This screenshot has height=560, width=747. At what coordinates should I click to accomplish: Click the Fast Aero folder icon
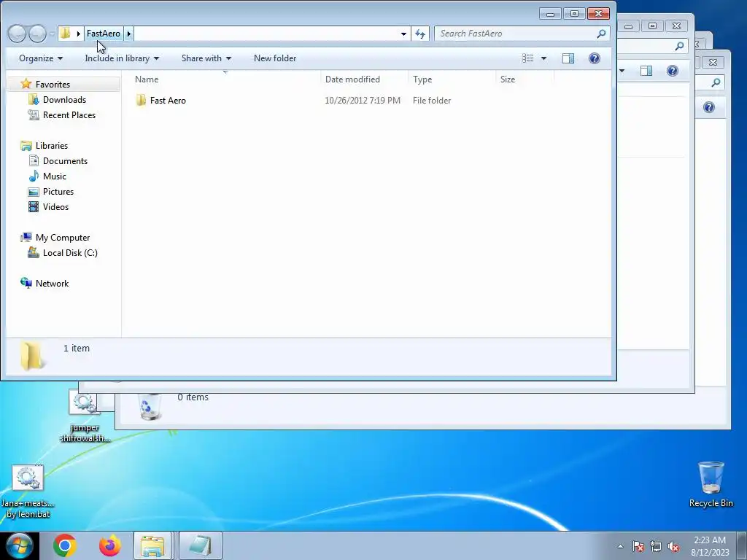click(141, 101)
